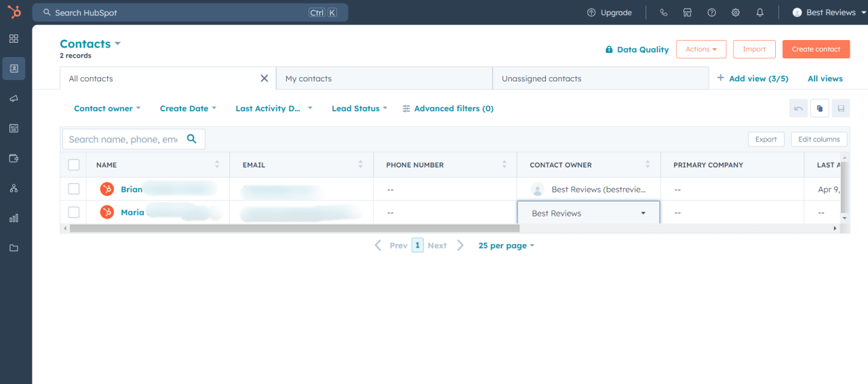Viewport: 868px width, 384px height.
Task: Click the calling phone icon
Action: [x=663, y=12]
